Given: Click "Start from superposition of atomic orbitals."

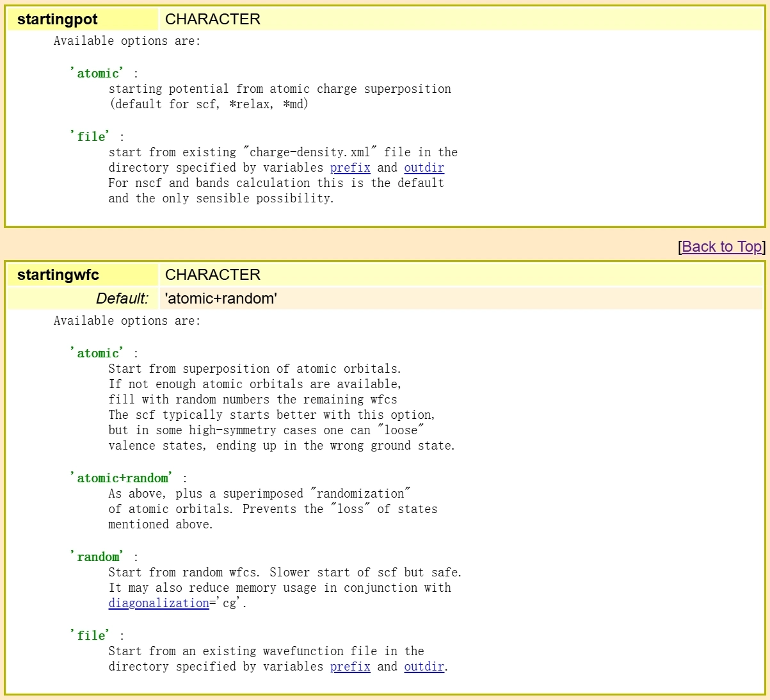Looking at the screenshot, I should 255,369.
